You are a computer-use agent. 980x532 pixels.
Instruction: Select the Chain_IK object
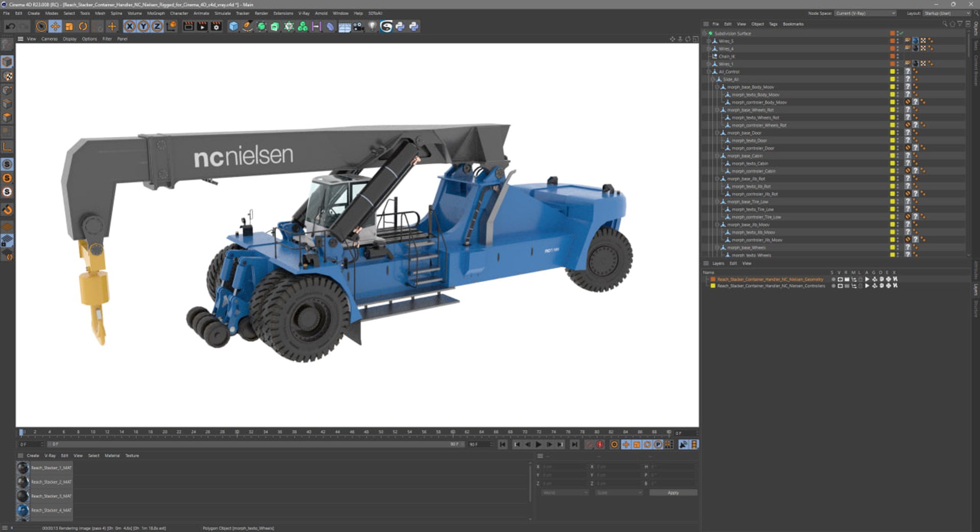(727, 56)
